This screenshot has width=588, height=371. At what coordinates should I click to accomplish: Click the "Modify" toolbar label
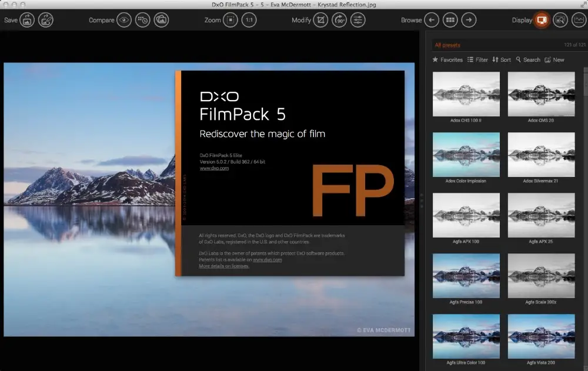pyautogui.click(x=301, y=20)
